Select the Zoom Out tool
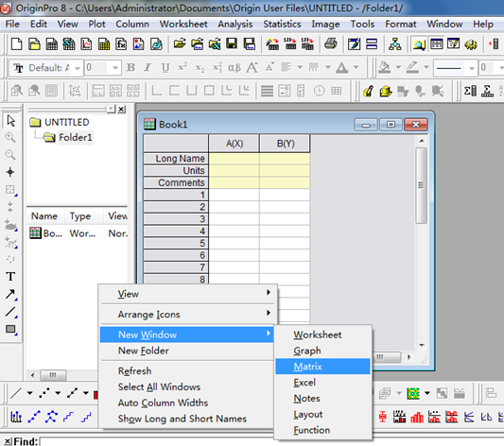 point(10,155)
